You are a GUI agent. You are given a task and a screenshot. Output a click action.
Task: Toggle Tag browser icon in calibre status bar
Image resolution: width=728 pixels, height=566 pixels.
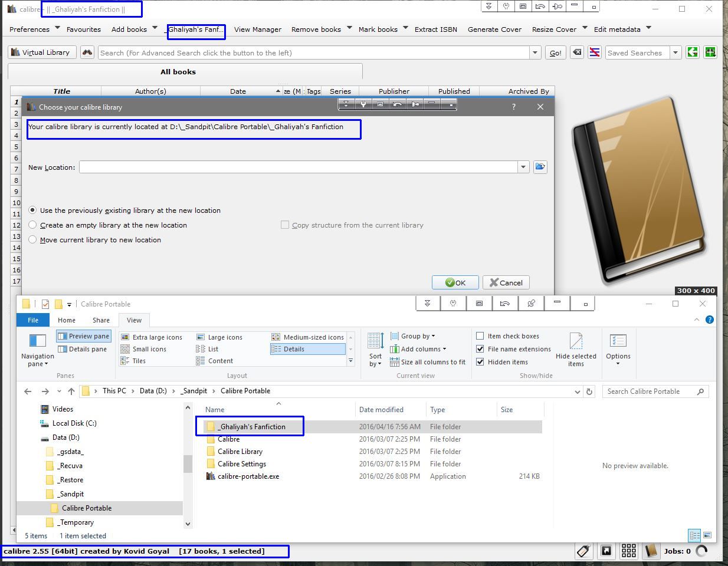pos(583,551)
